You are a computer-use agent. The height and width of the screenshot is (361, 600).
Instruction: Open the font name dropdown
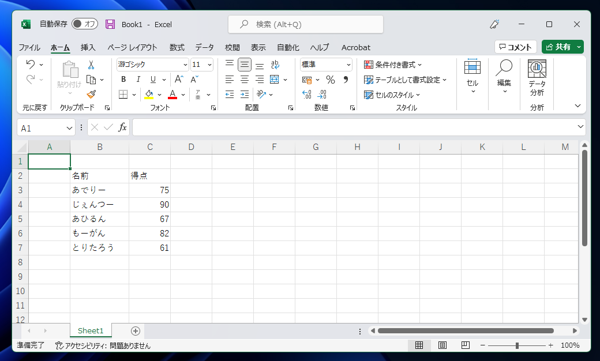pos(185,65)
